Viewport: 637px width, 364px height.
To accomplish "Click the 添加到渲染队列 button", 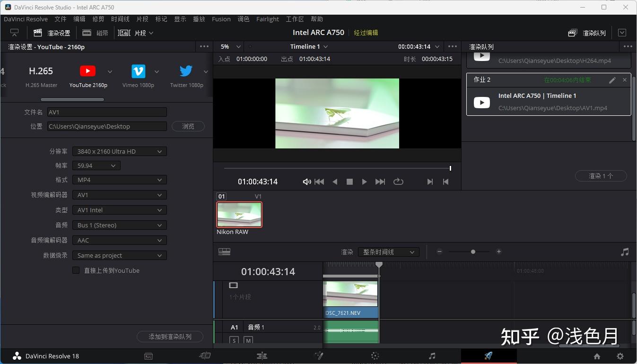I will pos(170,336).
